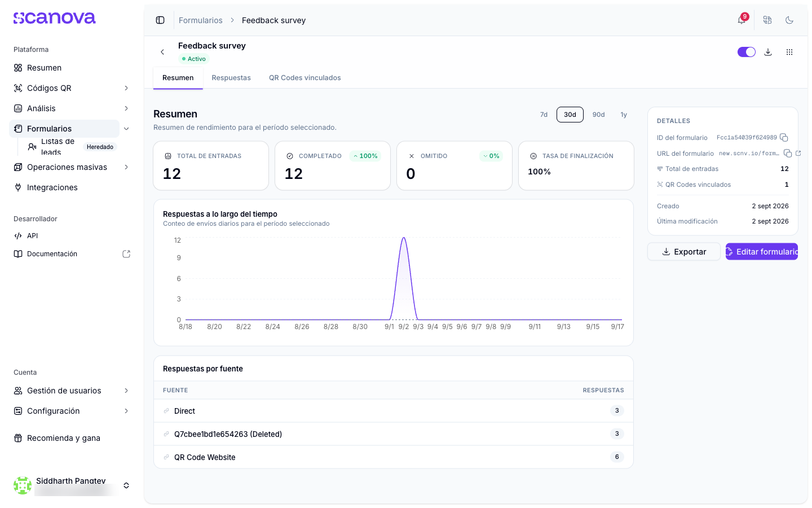This screenshot has height=508, width=812.
Task: Go back using the left arrow
Action: [x=162, y=52]
